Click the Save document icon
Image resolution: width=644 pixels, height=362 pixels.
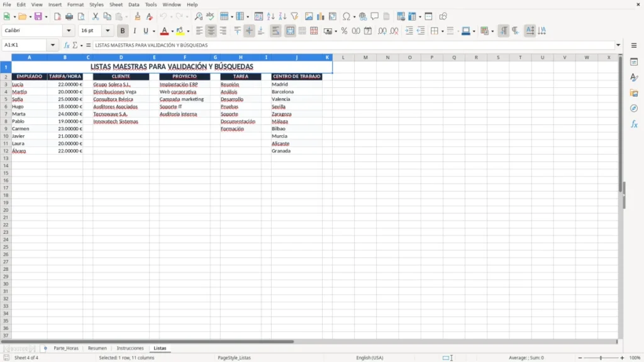(38, 16)
